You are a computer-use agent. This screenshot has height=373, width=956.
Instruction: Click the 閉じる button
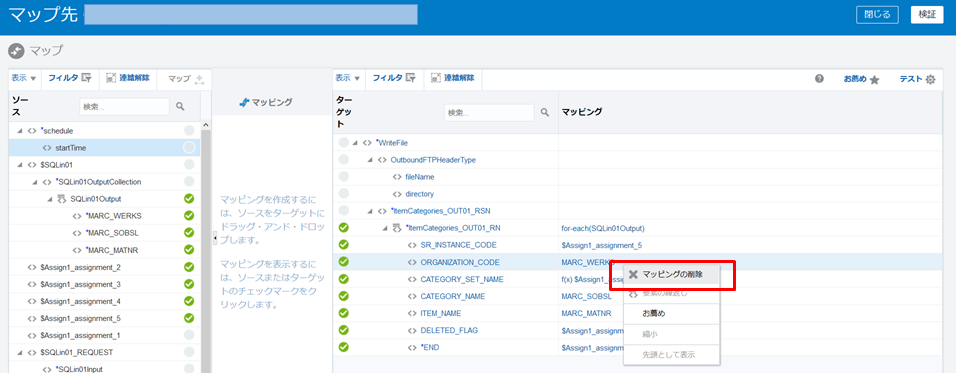point(877,15)
